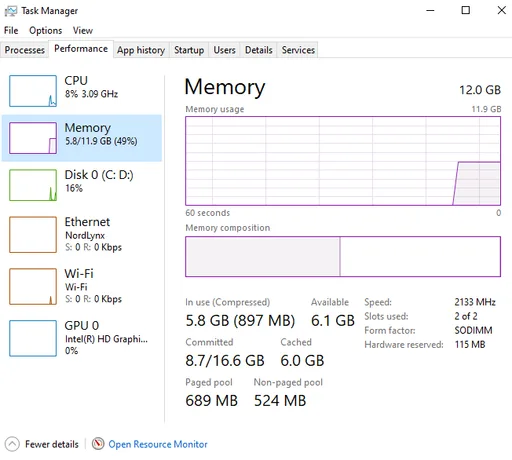Open Resource Monitor link
The width and height of the screenshot is (512, 460).
pos(158,444)
